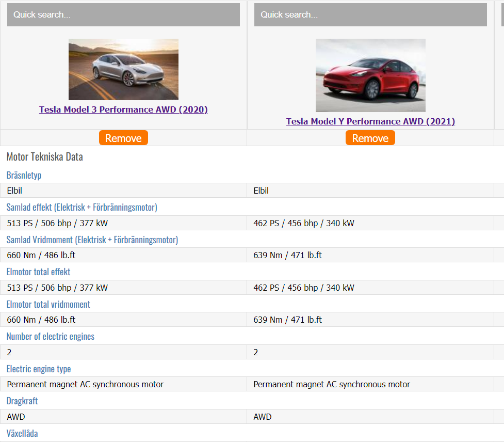Image resolution: width=504 pixels, height=442 pixels.
Task: Select the Bränsletyp row label
Action: click(24, 176)
